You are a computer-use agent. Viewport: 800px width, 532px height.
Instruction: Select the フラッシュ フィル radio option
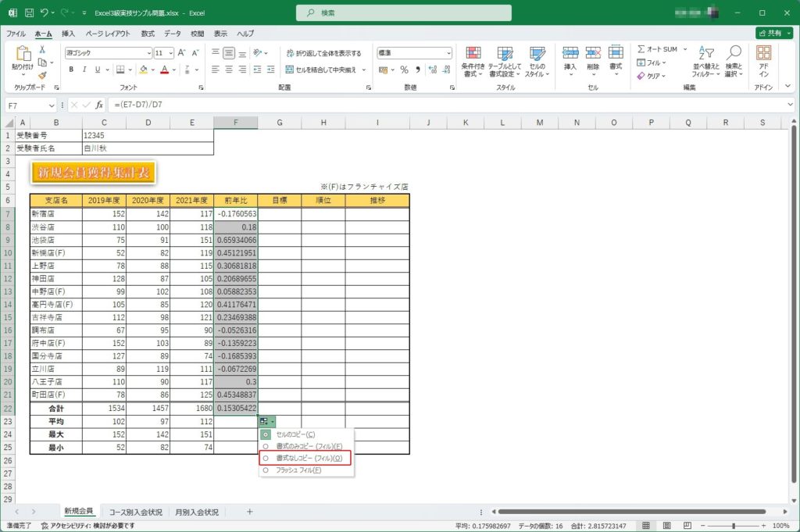[266, 470]
